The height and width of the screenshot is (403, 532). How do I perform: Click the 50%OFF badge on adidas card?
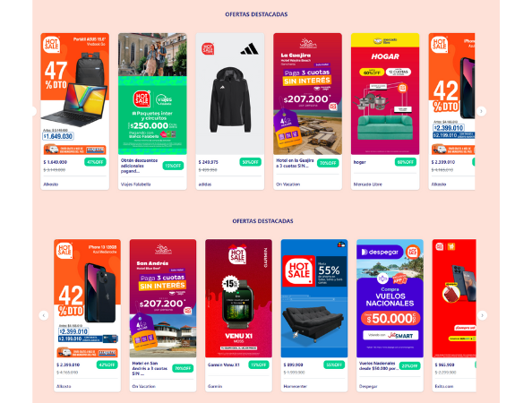tap(250, 162)
